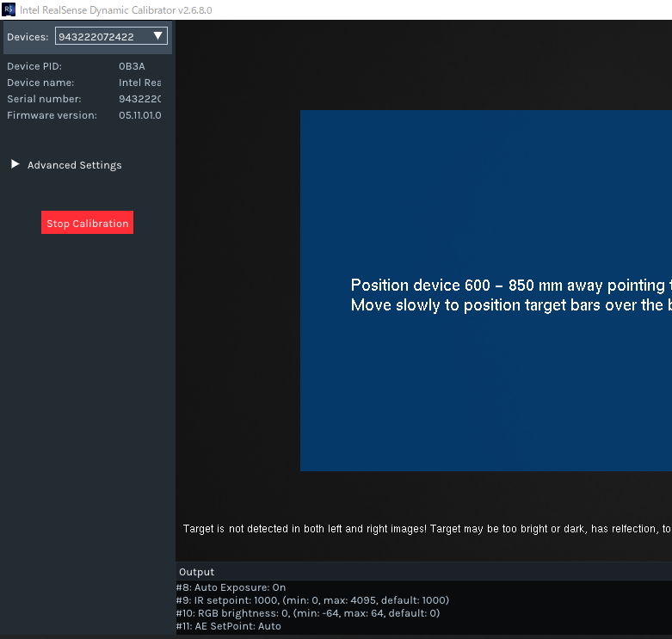Click the Serial number label
Screen dimensions: 672x639
[44, 99]
